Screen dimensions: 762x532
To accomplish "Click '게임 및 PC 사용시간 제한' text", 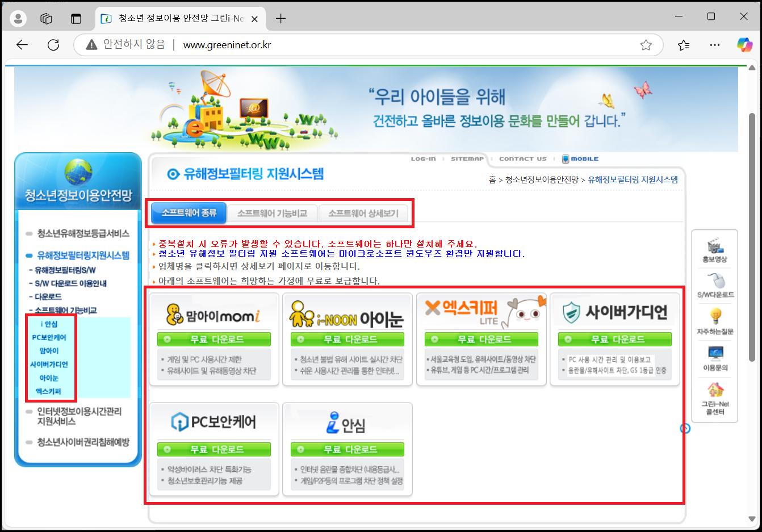I will point(204,359).
